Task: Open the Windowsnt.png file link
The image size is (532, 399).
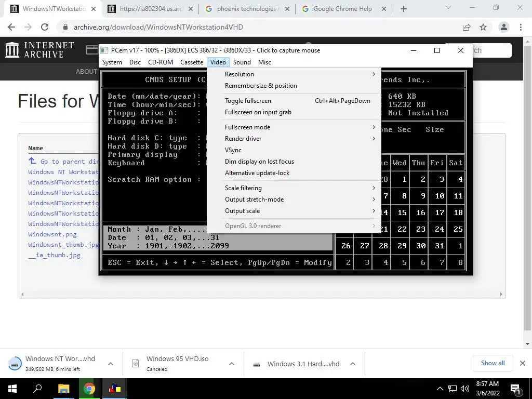Action: pyautogui.click(x=52, y=234)
